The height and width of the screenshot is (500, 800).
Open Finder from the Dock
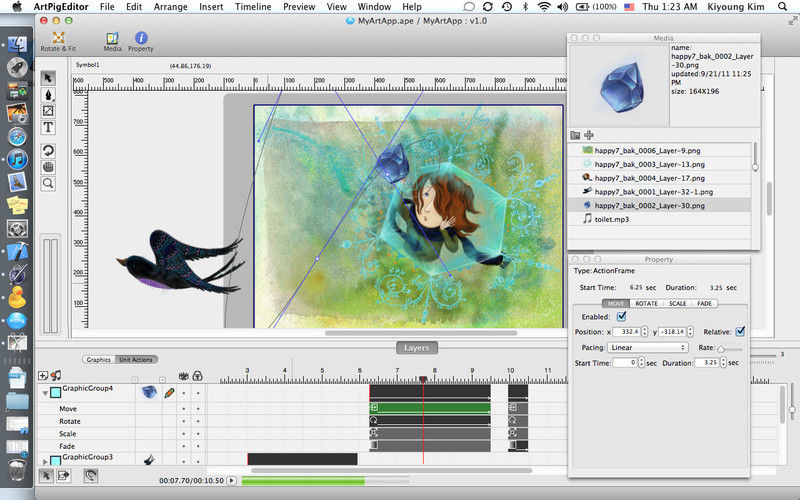[17, 45]
